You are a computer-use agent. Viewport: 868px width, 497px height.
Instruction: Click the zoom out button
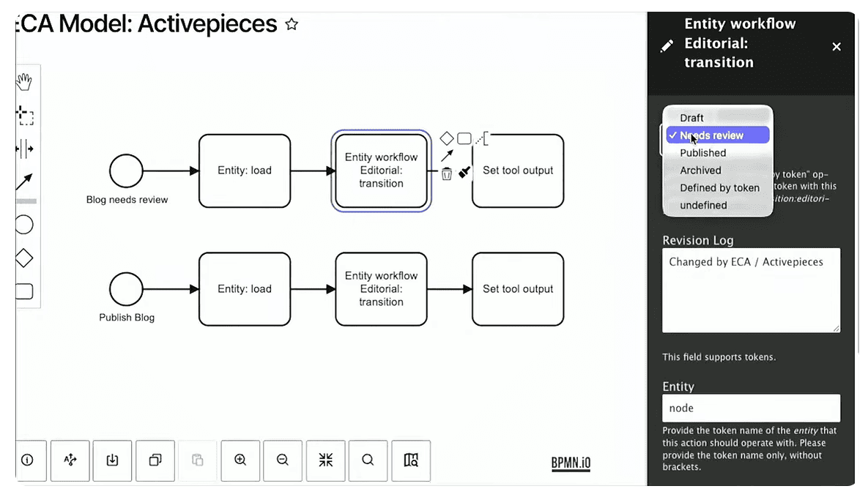pos(283,460)
